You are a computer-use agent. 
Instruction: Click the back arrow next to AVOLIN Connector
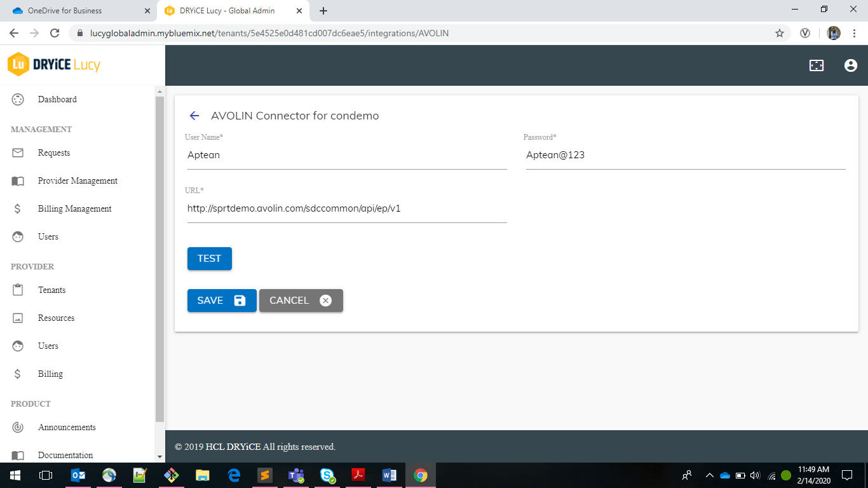(x=194, y=116)
